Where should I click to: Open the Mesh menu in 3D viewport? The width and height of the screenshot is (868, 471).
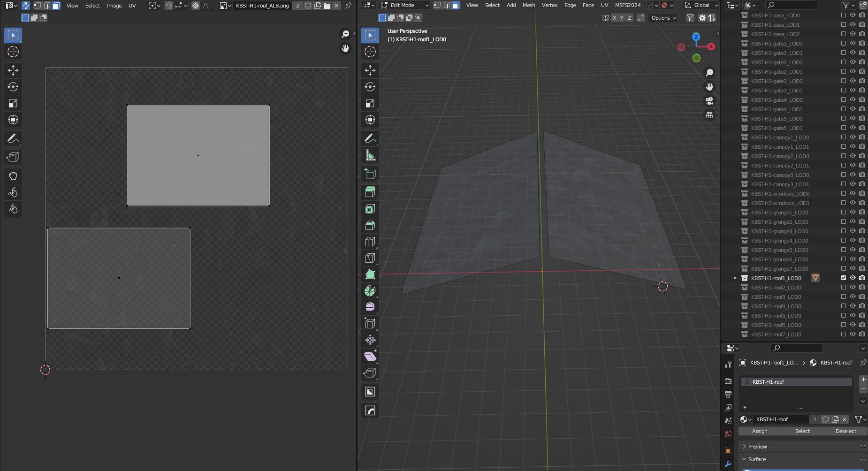529,5
